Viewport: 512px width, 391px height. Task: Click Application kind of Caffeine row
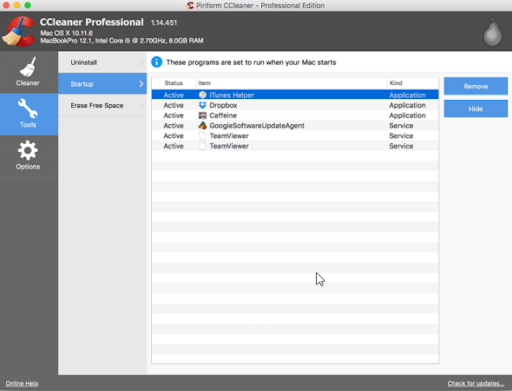coord(407,116)
